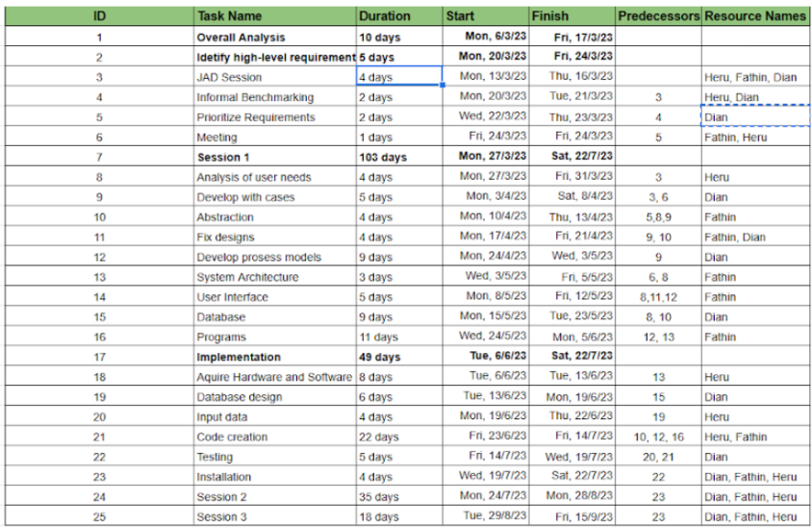This screenshot has width=812, height=527.
Task: Click the '10 days' duration cell
Action: click(x=399, y=37)
